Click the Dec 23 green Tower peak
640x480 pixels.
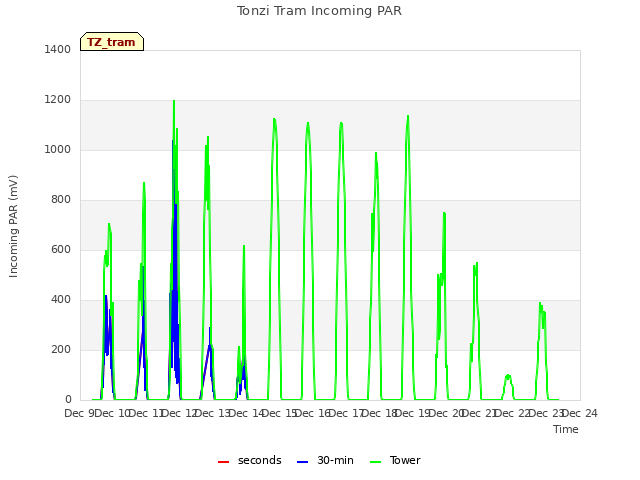click(540, 303)
